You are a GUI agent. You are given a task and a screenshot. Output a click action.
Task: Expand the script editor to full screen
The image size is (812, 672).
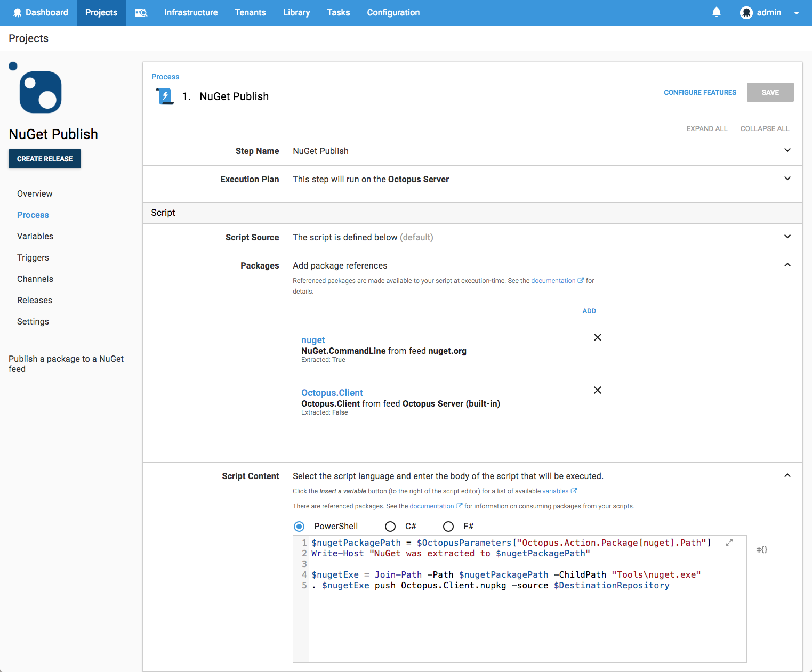(x=729, y=542)
